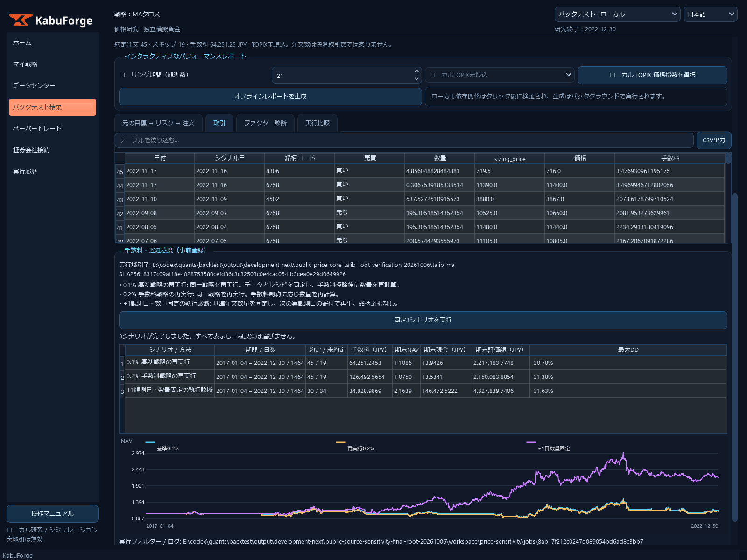Click the KabuForge logo icon

tap(20, 20)
